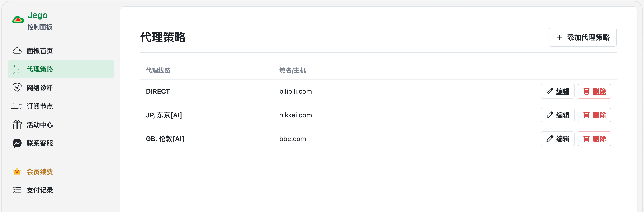This screenshot has height=212, width=644.
Task: Navigate to 活动中心
Action: [x=61, y=124]
